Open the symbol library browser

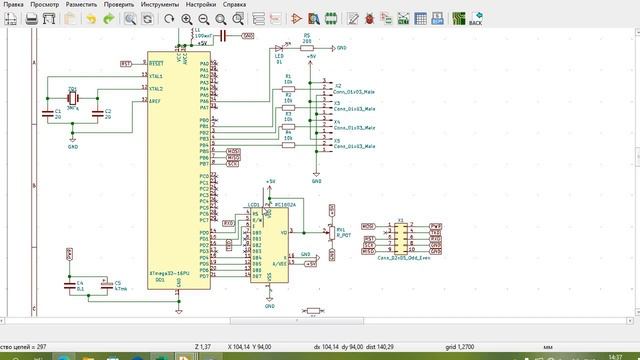[x=314, y=19]
